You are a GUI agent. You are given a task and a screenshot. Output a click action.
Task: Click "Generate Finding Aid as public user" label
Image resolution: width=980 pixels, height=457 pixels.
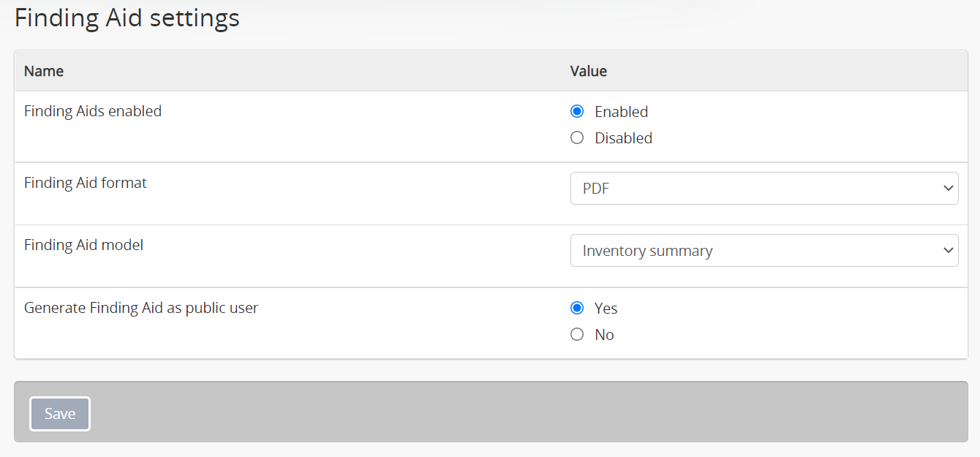(141, 308)
